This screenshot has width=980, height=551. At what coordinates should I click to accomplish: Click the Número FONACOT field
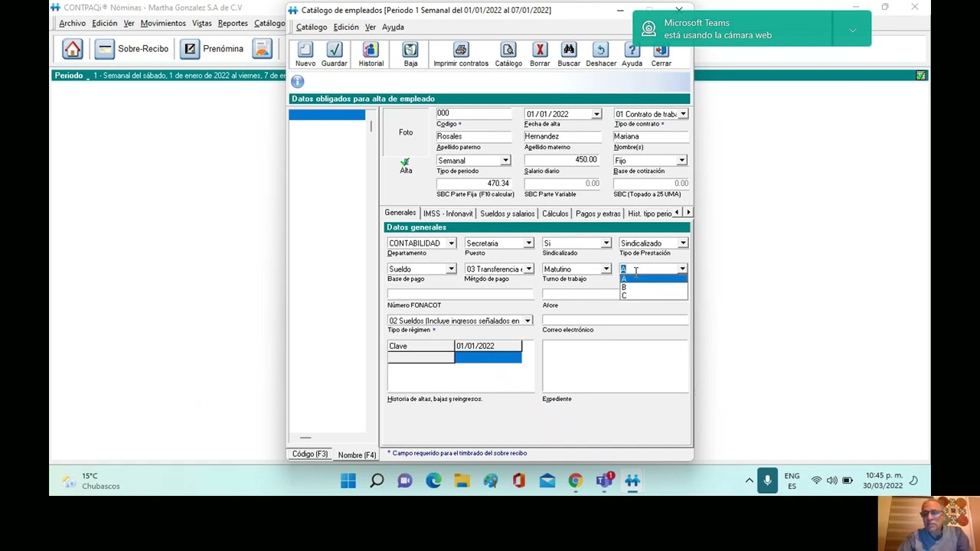460,295
